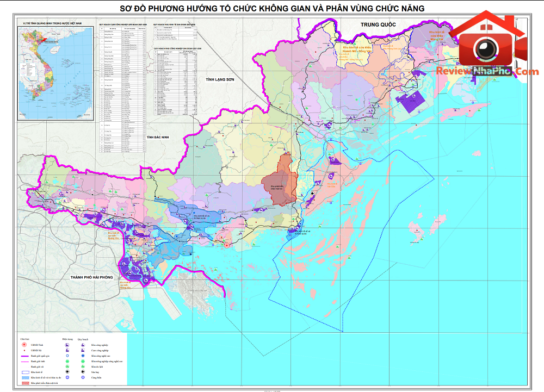Pick the Quy hoạch Khu công nghệ cao icon
544x392 pixels.
83,356
